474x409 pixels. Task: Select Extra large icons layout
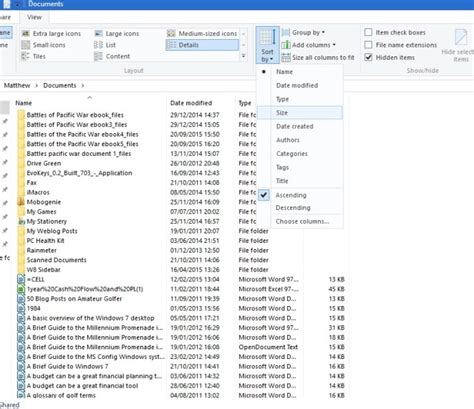click(x=51, y=34)
